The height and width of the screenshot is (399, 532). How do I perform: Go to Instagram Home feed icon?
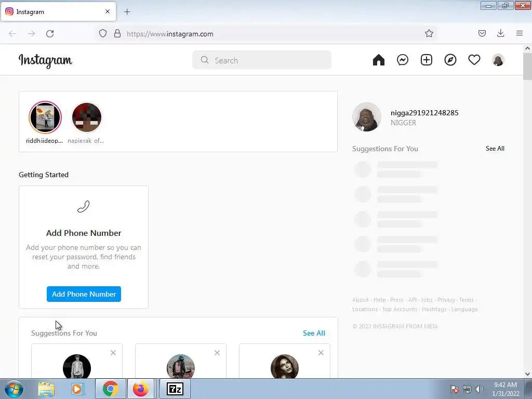coord(379,60)
